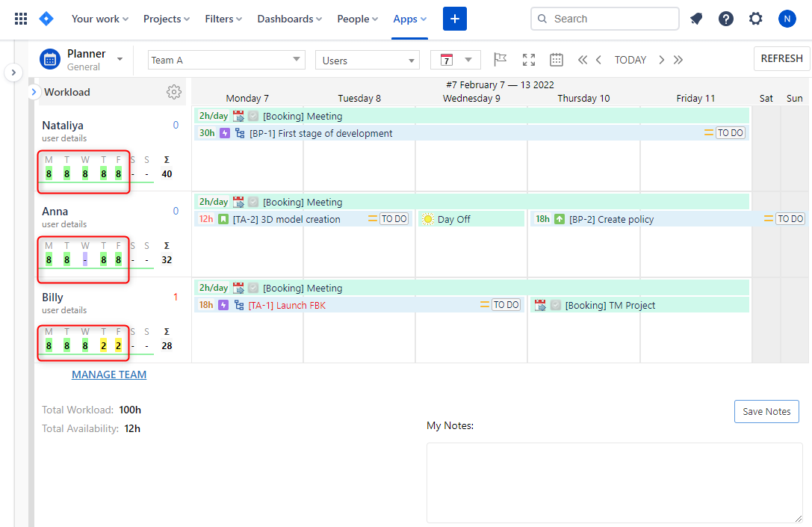The height and width of the screenshot is (527, 812).
Task: Open the Atlassian app switcher grid icon
Action: [20, 18]
